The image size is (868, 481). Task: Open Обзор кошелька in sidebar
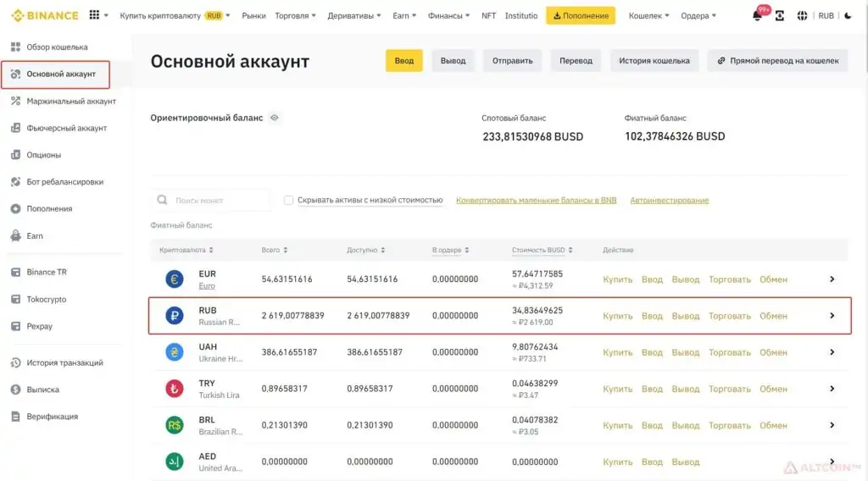57,47
